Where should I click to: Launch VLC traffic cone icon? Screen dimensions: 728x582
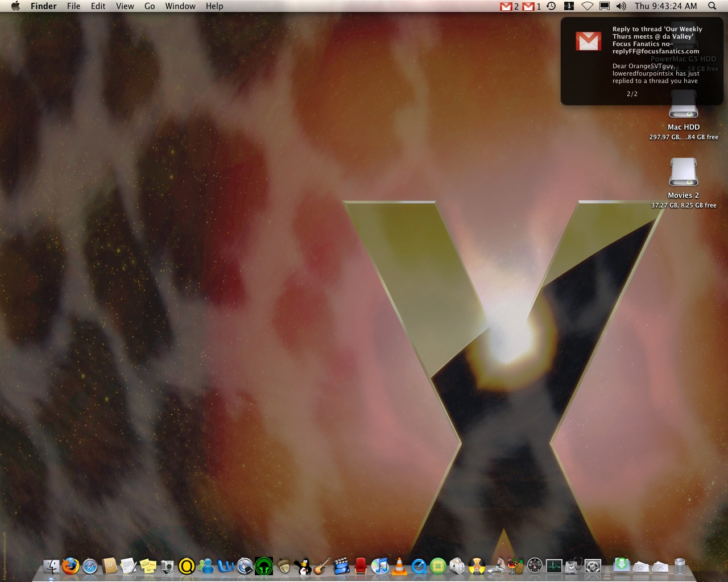(x=399, y=566)
